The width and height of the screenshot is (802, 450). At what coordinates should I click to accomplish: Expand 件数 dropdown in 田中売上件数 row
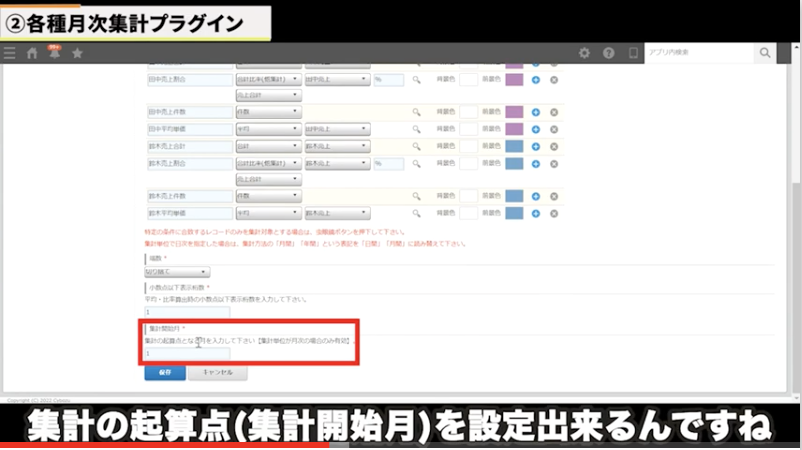[x=267, y=112]
